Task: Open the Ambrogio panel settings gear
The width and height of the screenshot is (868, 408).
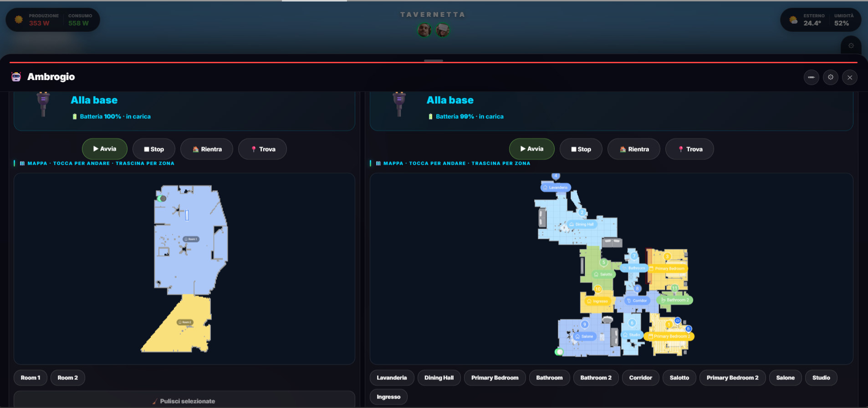Action: click(x=830, y=77)
